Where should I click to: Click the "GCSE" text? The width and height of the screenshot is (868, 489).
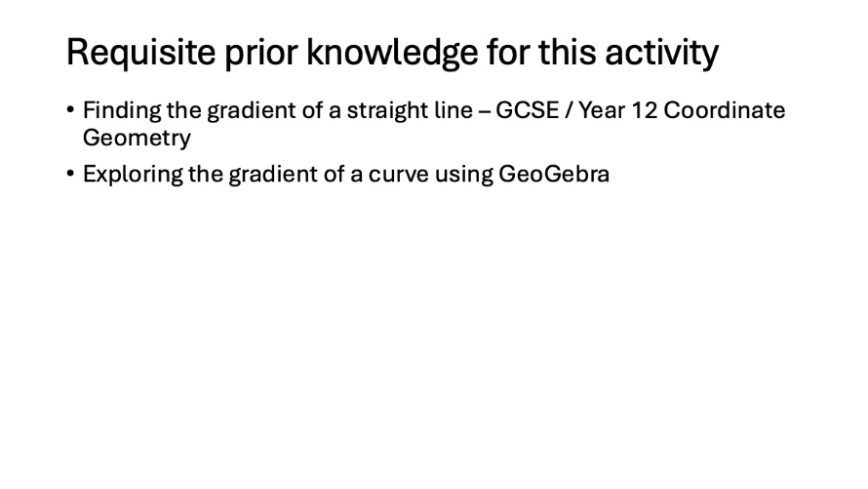tap(528, 110)
